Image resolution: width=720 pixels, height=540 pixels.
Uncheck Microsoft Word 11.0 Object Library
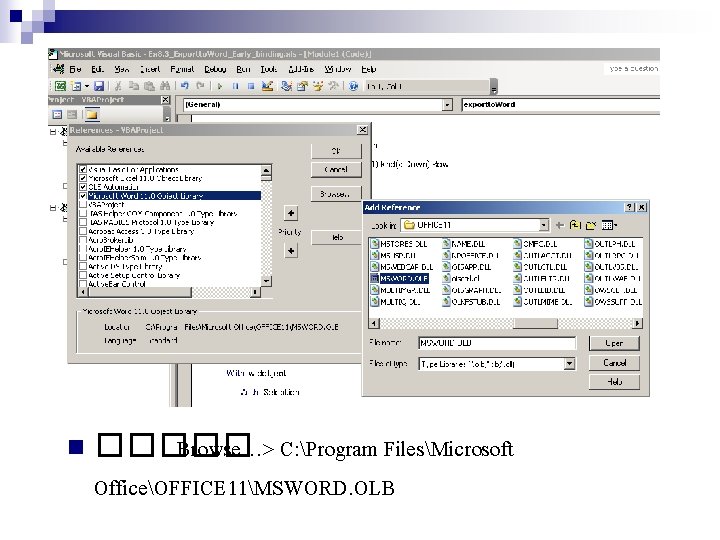(x=83, y=196)
